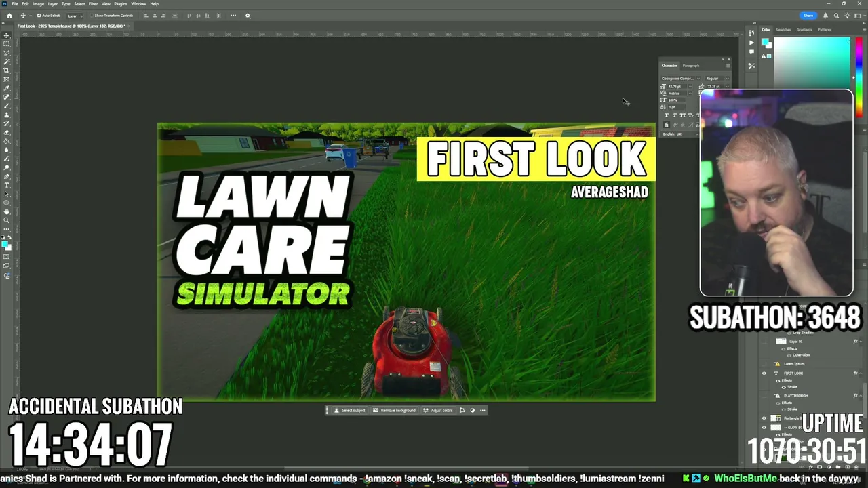Open the File menu
Screen dimensions: 868x488
point(15,4)
